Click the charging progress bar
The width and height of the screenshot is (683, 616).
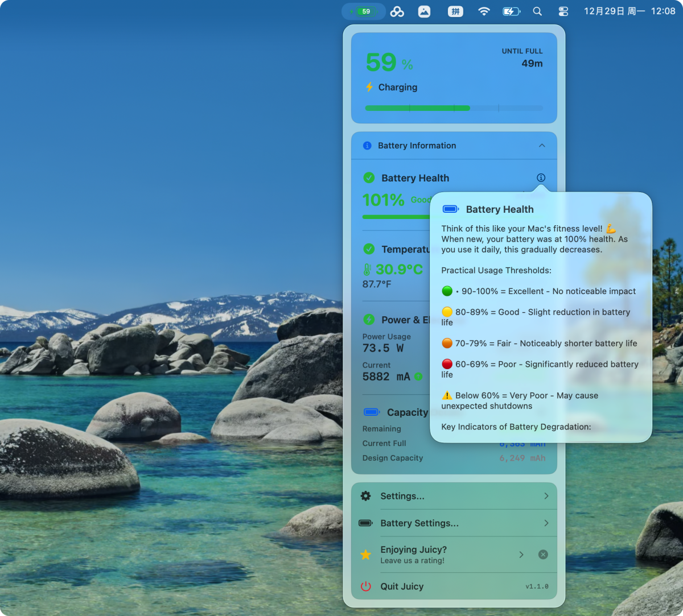point(454,108)
